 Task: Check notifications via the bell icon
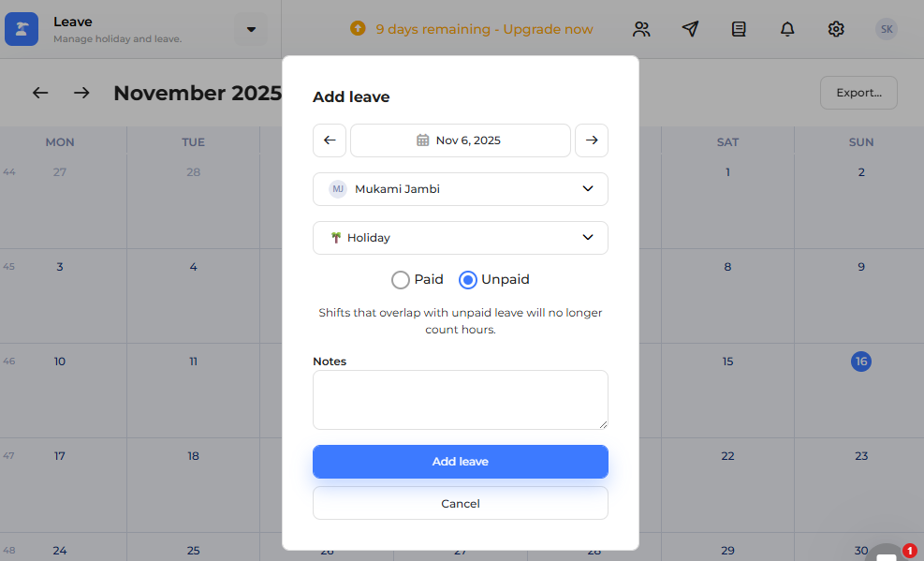(x=787, y=29)
